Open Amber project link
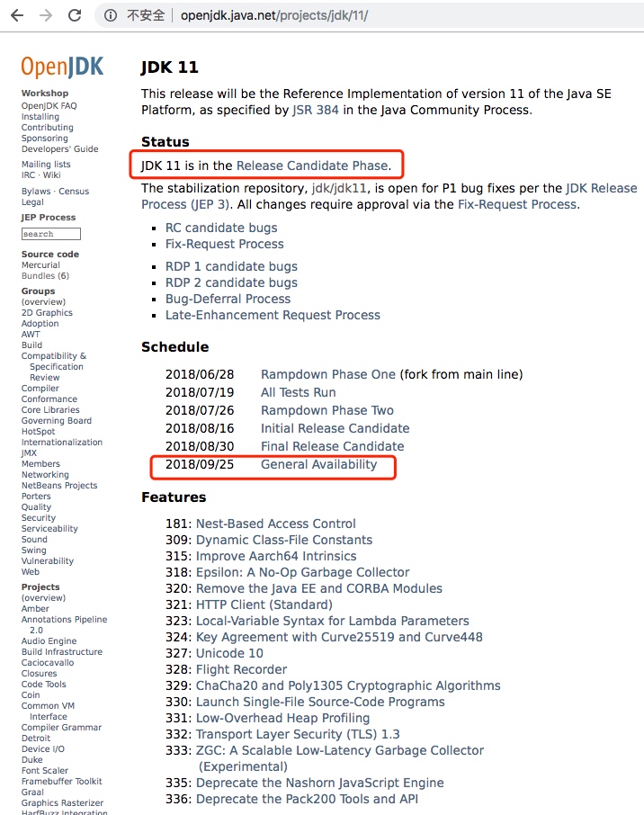Viewport: 644px width, 815px height. coord(35,609)
